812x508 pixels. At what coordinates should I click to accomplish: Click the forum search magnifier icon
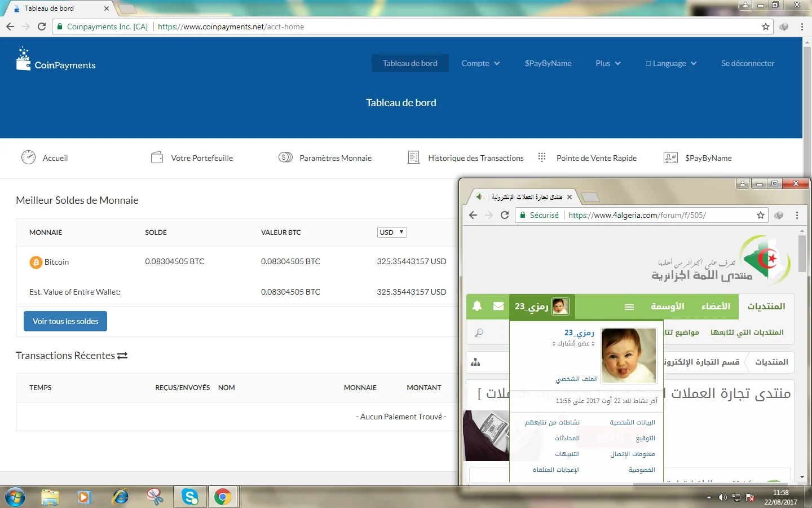[479, 333]
